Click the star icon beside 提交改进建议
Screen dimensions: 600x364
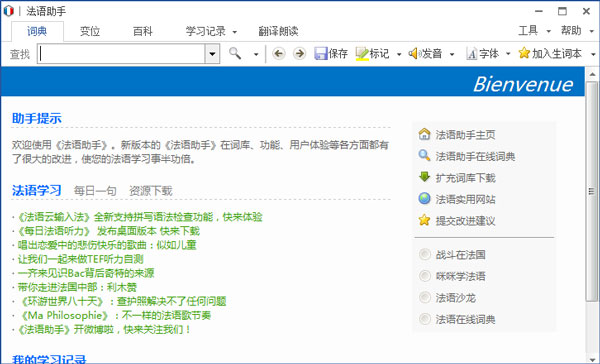point(424,220)
